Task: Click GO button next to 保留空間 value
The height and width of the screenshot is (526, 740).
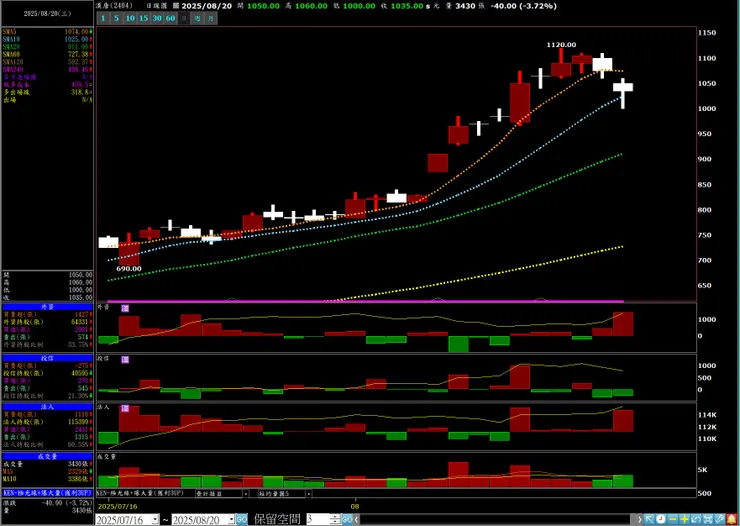Action: (347, 519)
